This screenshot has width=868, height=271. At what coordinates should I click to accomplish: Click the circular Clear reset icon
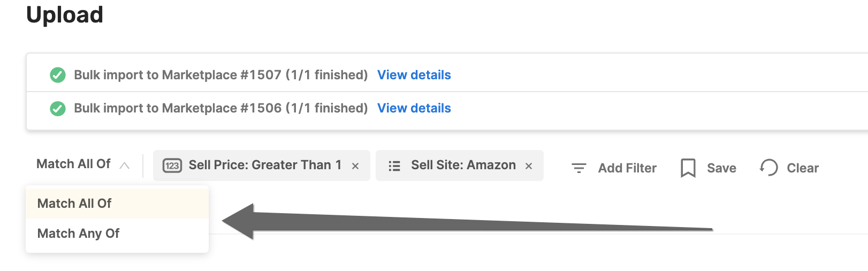pos(768,168)
